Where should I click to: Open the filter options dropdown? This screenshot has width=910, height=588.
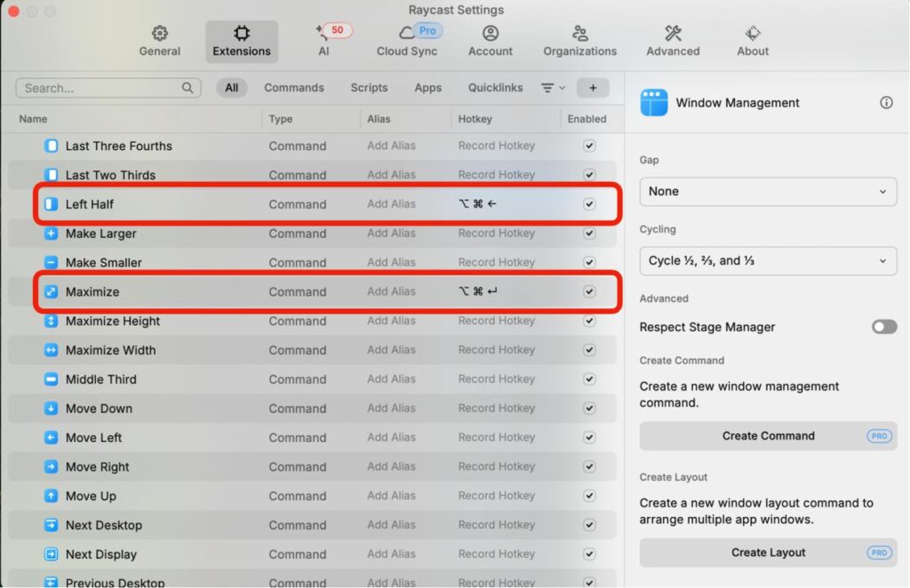pos(553,88)
